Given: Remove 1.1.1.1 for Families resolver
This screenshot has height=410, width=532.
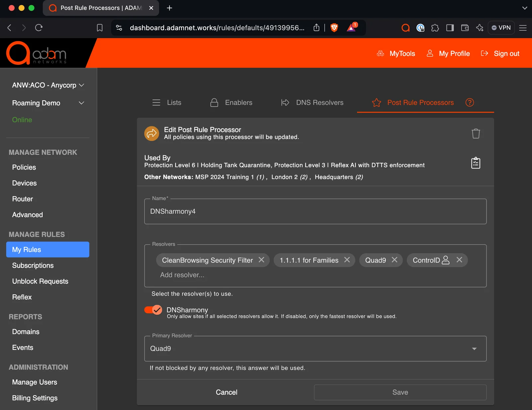Looking at the screenshot, I should pos(347,260).
